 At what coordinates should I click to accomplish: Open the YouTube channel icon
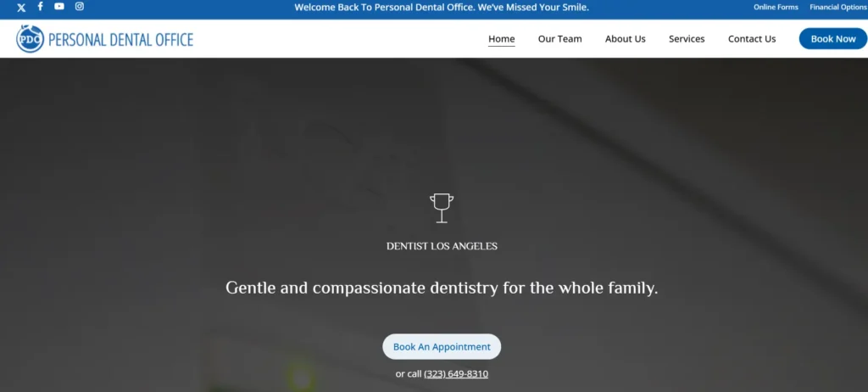click(59, 7)
